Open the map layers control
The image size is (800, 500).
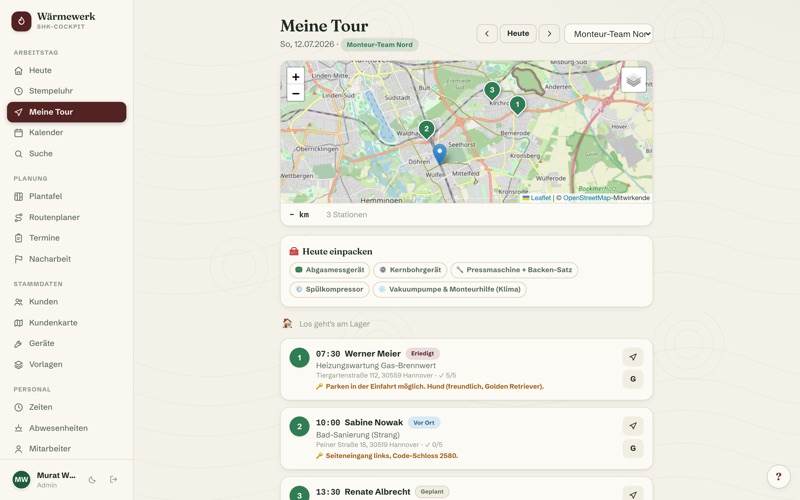633,80
